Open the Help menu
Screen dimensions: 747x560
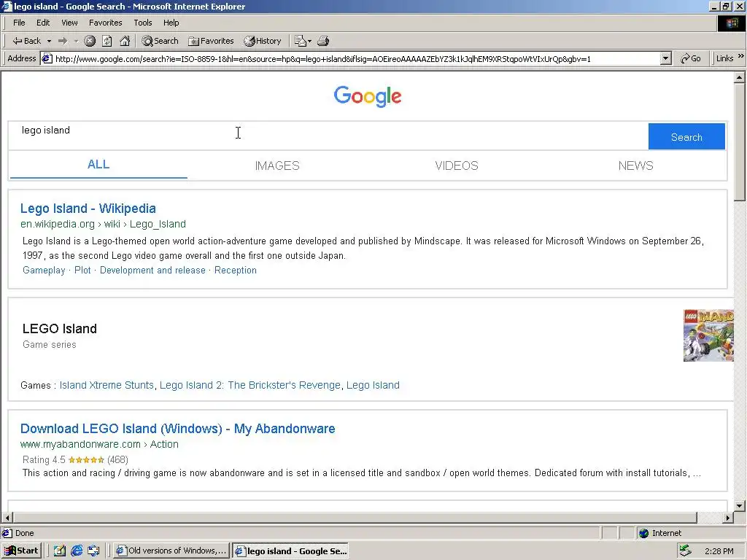coord(171,23)
